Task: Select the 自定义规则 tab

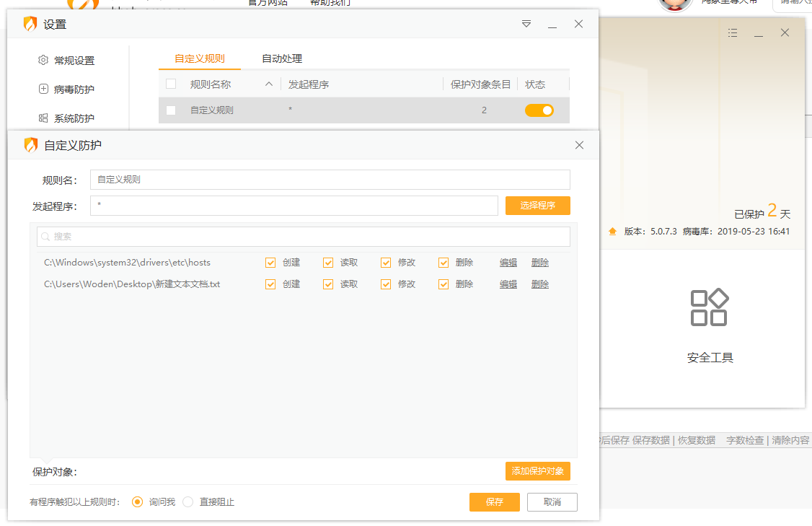Action: (x=199, y=58)
